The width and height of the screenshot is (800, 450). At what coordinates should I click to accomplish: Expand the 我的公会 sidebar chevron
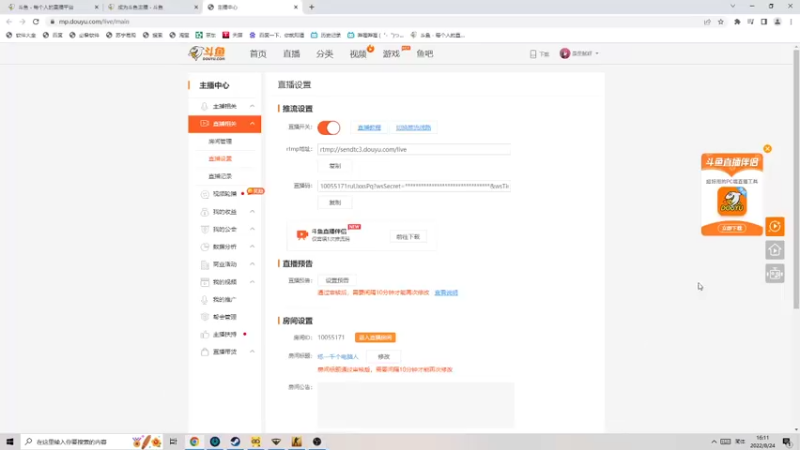point(252,229)
